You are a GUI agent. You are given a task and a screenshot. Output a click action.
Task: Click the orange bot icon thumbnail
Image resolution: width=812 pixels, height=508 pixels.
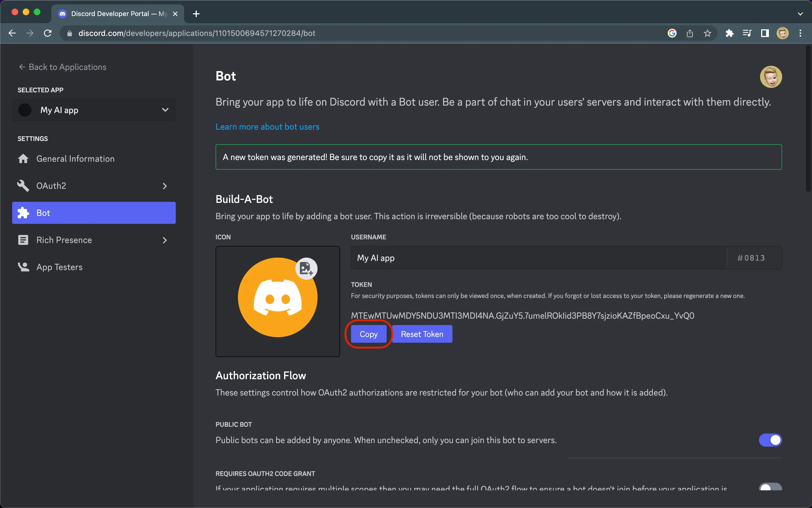point(277,297)
